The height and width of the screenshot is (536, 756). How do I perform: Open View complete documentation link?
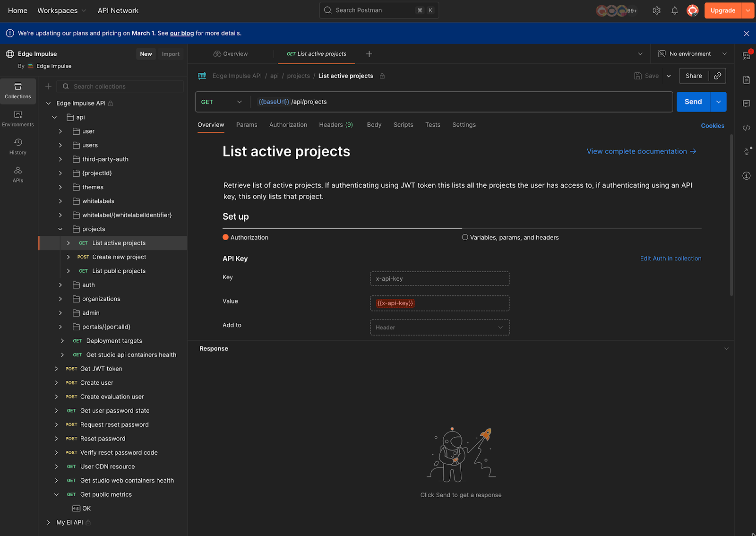[x=641, y=151]
